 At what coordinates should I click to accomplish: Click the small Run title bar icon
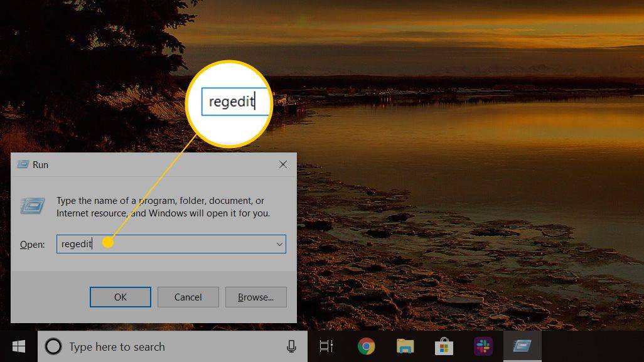(x=23, y=164)
